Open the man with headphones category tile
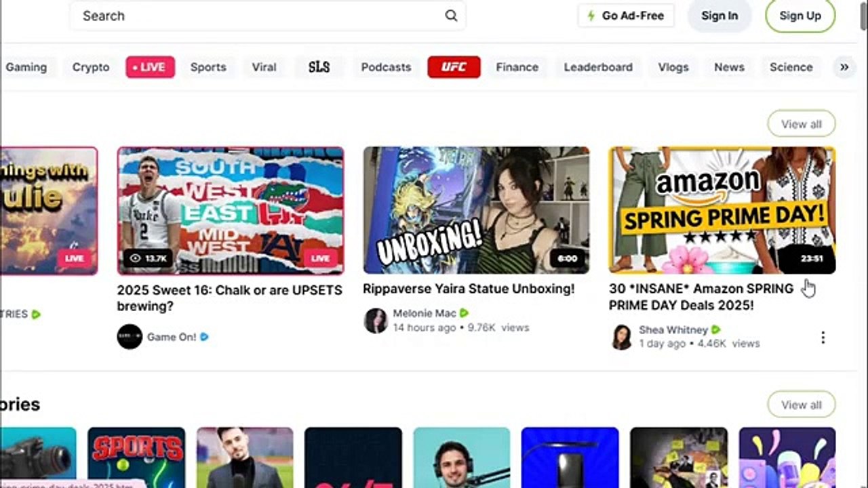Image resolution: width=868 pixels, height=488 pixels. (x=462, y=457)
